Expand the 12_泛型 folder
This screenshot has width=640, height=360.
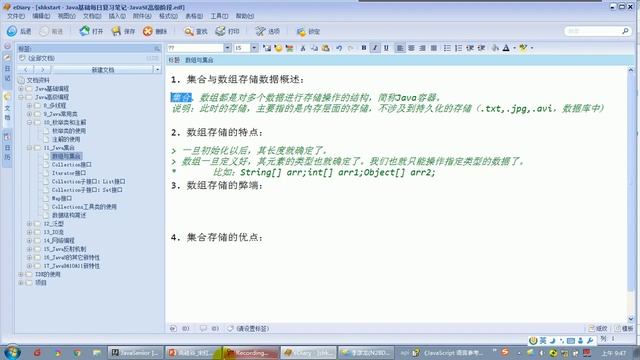point(29,224)
